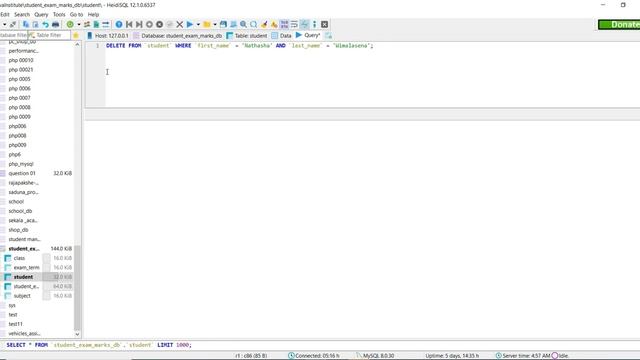Select the class table in tree
The width and height of the screenshot is (640, 360).
click(19, 258)
